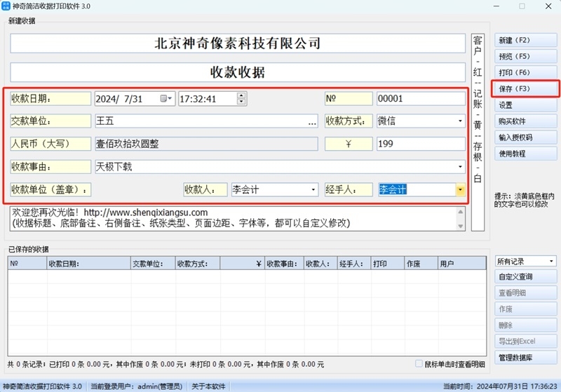
Task: Sort by 作废 column header in table
Action: pos(421,264)
